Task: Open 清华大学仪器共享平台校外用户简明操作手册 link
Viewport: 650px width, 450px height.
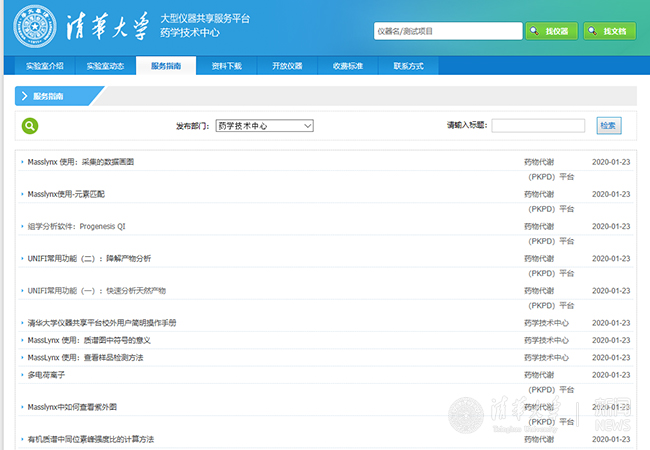Action: [102, 323]
